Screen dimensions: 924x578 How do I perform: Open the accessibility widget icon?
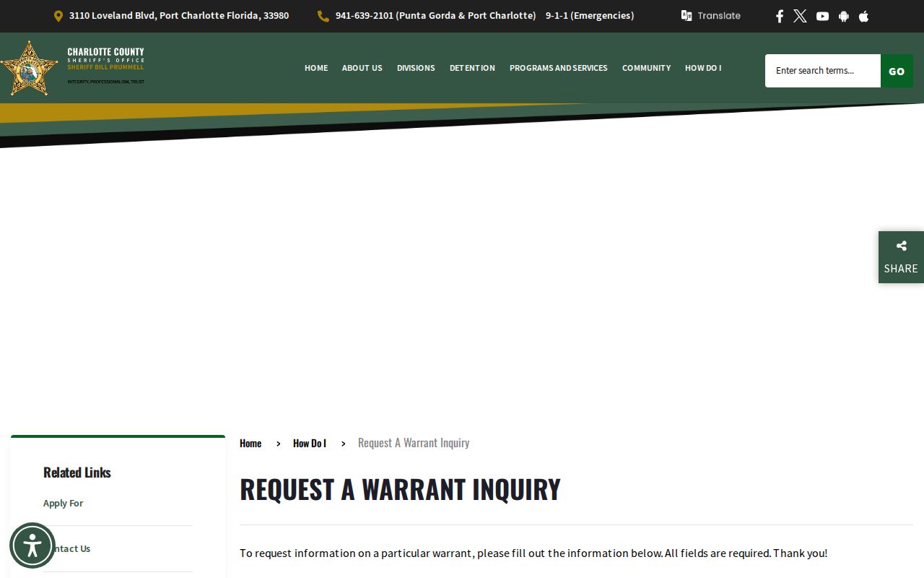[32, 545]
